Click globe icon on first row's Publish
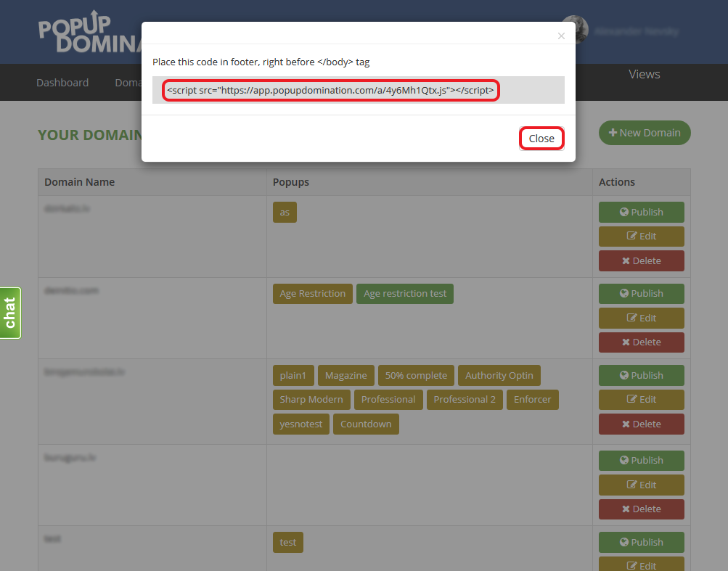This screenshot has height=571, width=728. click(624, 212)
